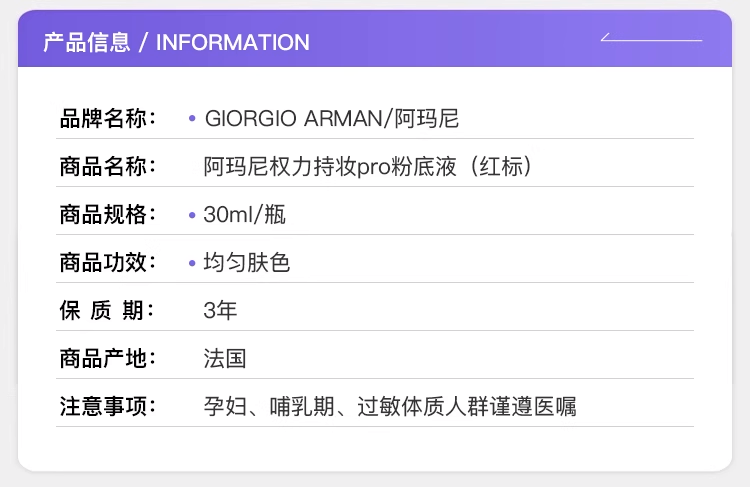Select the label '商品功效:'
The width and height of the screenshot is (750, 487).
pos(108,262)
